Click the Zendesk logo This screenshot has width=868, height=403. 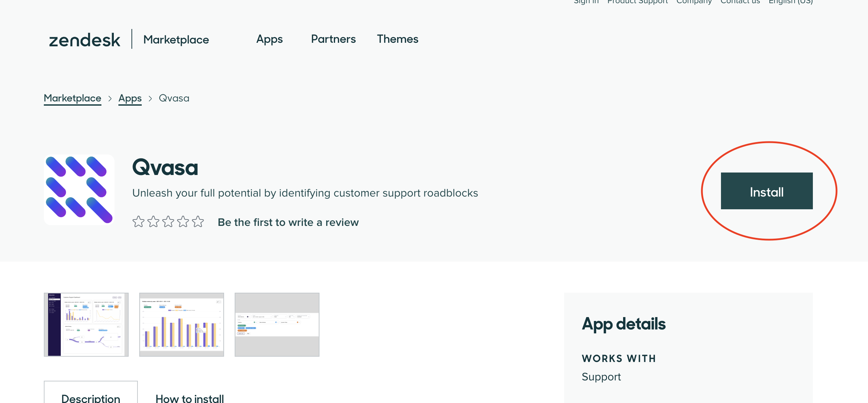point(85,40)
